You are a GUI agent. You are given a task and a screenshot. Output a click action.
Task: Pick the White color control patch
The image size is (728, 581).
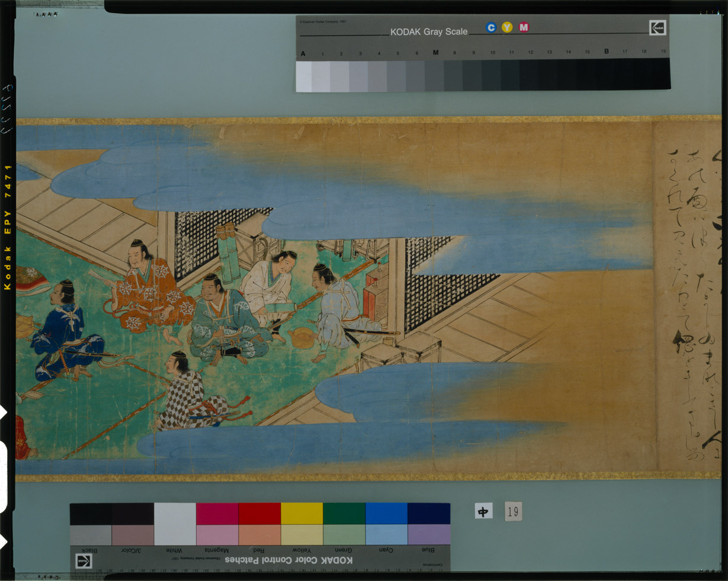pyautogui.click(x=175, y=524)
